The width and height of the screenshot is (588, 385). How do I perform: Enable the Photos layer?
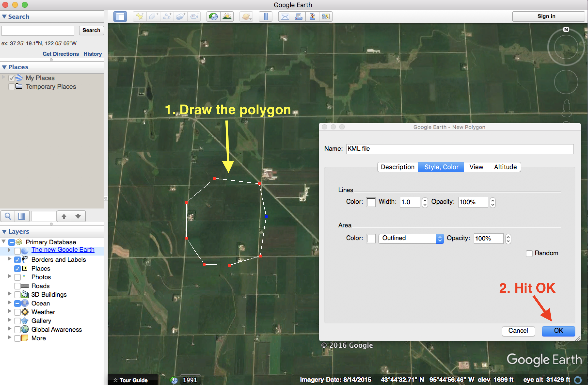click(17, 277)
